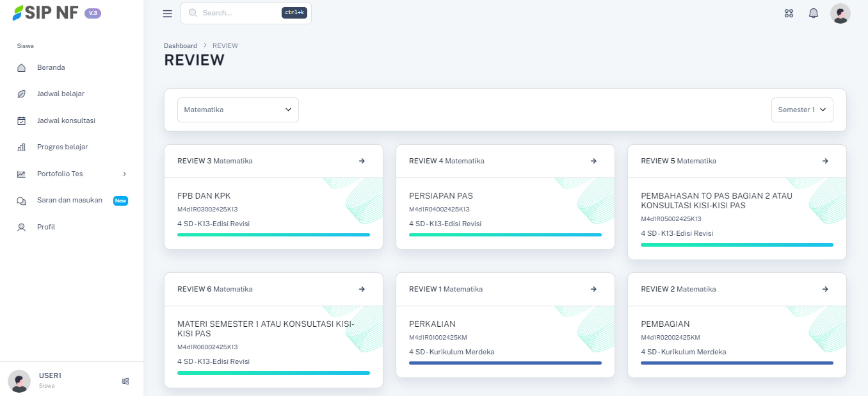Open Progres belajar page

coord(62,147)
